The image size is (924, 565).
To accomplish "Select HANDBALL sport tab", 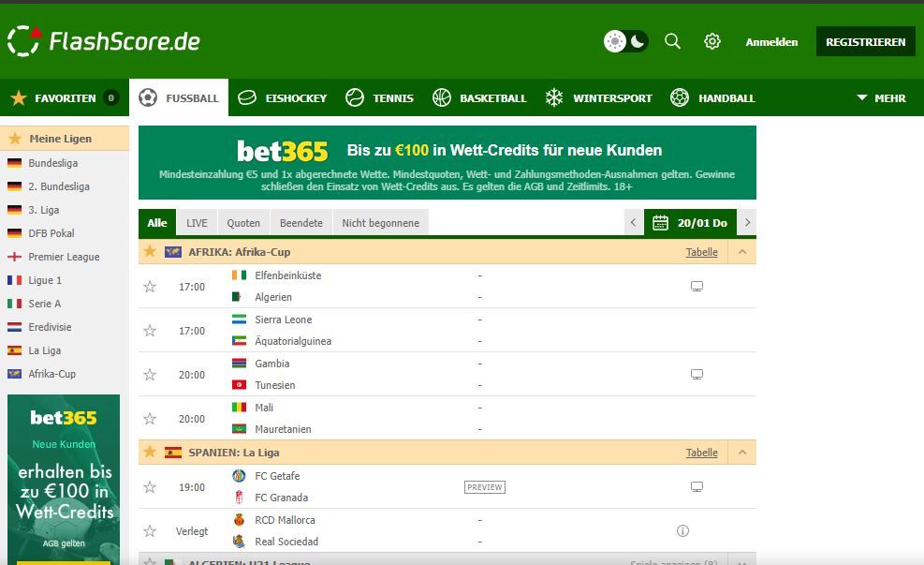I will coord(712,97).
